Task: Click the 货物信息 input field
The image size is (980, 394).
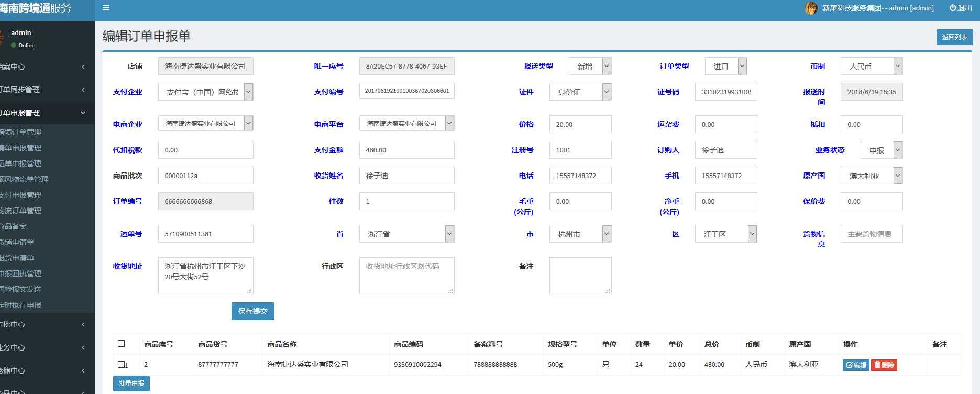Action: (872, 234)
